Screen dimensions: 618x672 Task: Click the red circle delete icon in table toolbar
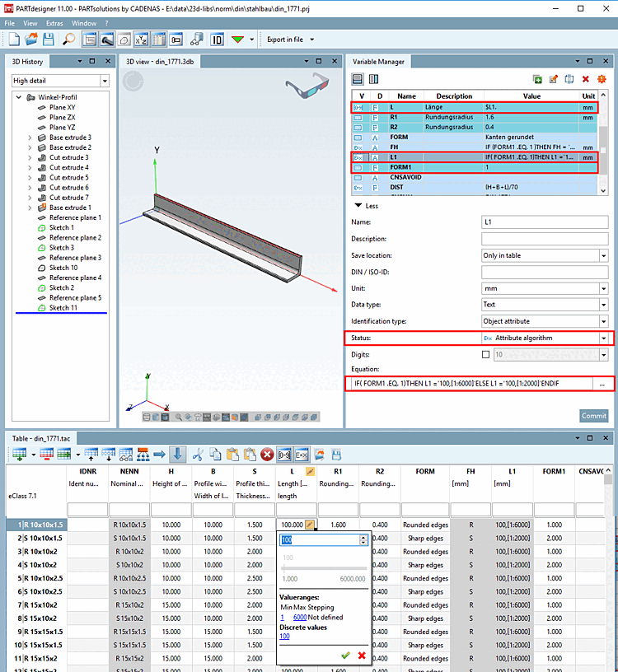(267, 454)
